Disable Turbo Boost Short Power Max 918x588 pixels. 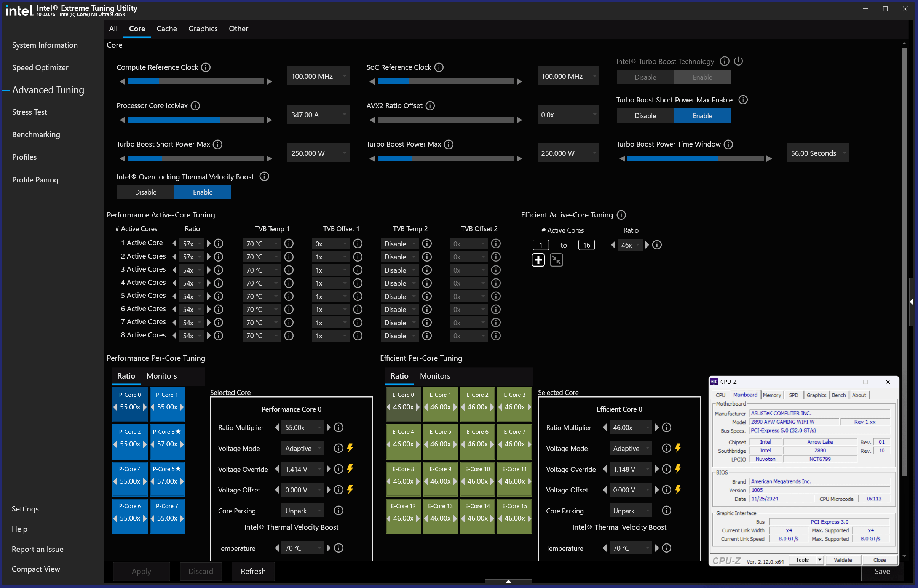click(645, 115)
